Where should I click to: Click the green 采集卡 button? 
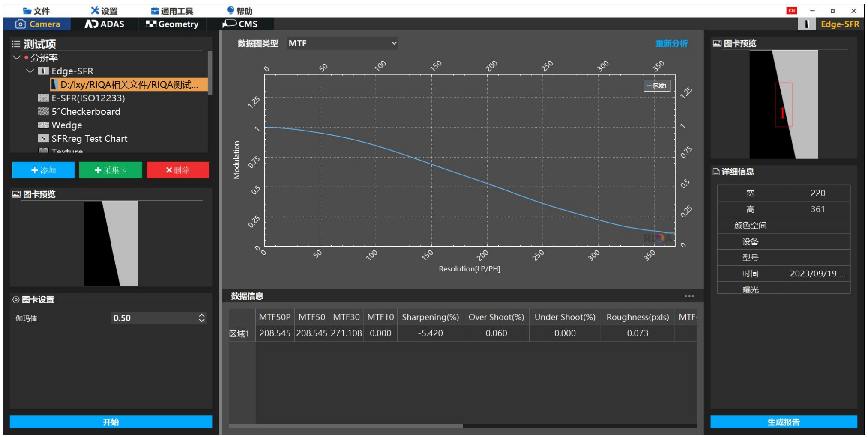111,170
